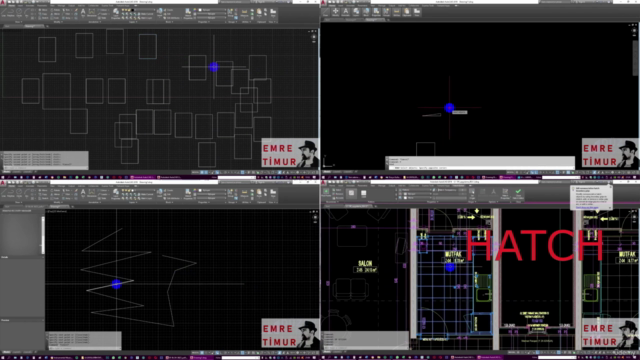This screenshot has height=360, width=640.
Task: Click Paste icon in top-left AutoCAD window
Action: point(259,12)
